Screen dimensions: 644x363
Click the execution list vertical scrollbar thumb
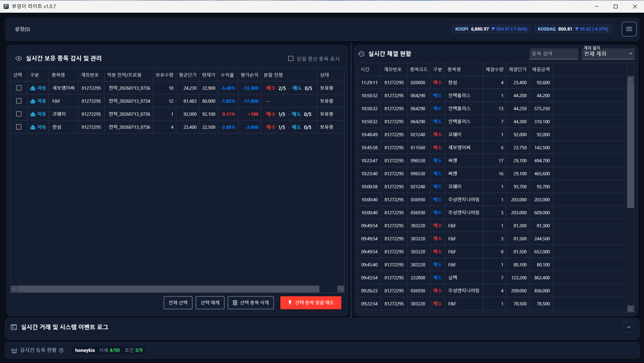(x=630, y=145)
